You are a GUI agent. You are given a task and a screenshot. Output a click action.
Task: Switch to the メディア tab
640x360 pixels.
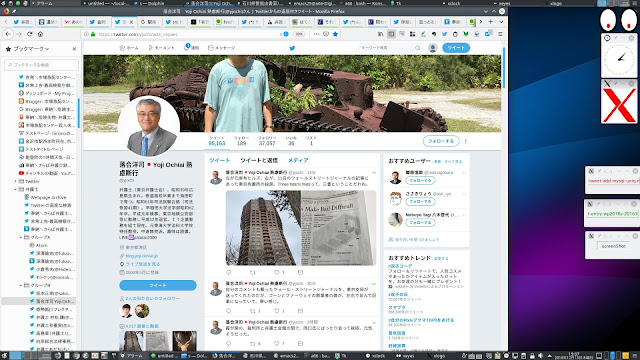298,160
